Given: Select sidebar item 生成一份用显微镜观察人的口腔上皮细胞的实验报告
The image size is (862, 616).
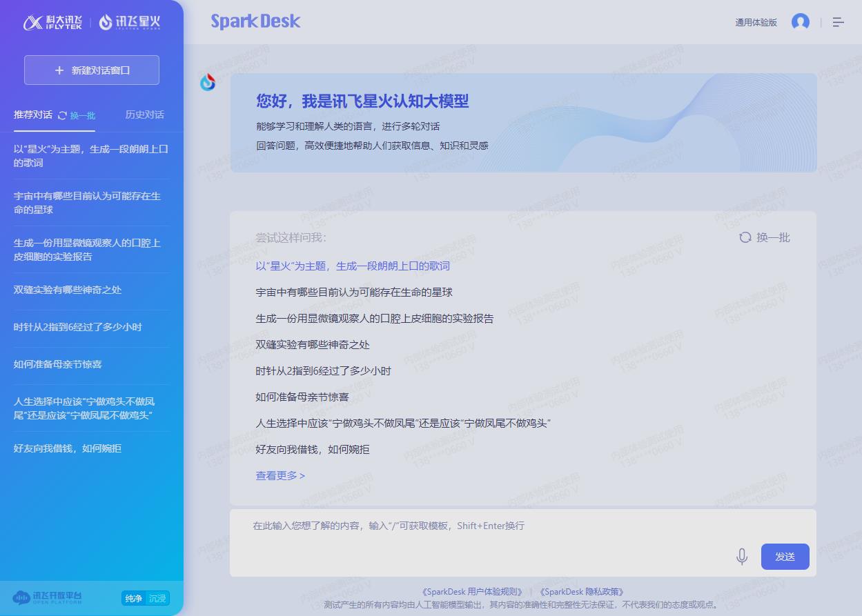Looking at the screenshot, I should [x=87, y=250].
